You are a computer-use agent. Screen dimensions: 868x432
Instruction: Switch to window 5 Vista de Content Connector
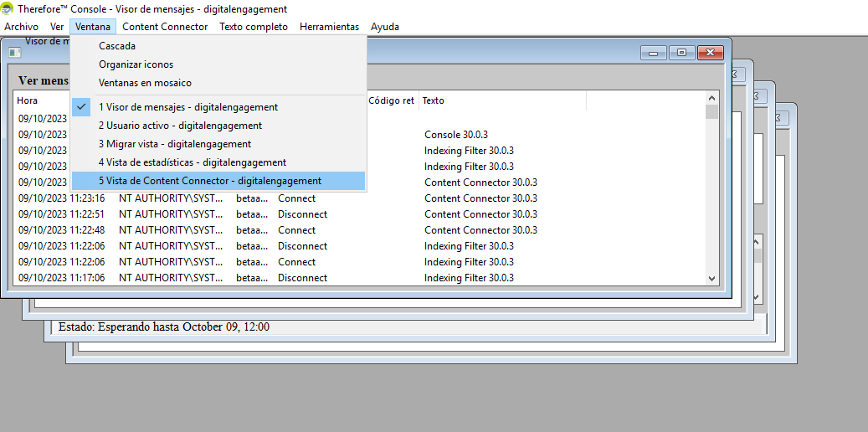[218, 181]
